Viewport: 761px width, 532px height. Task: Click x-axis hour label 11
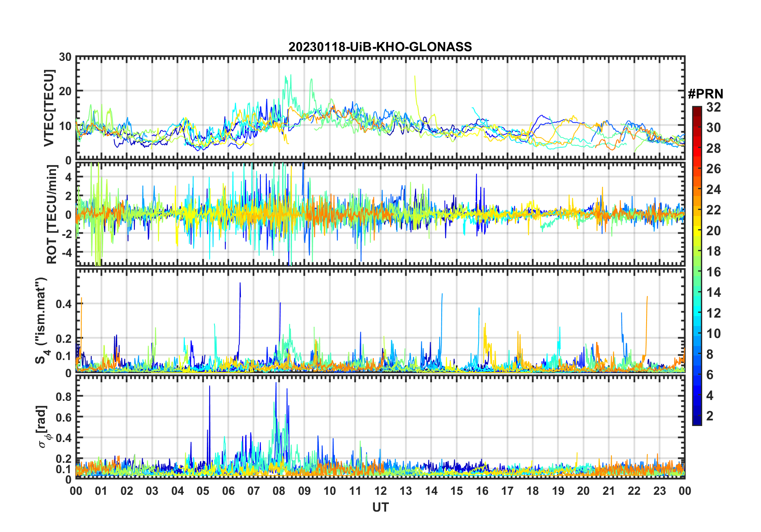pyautogui.click(x=355, y=491)
